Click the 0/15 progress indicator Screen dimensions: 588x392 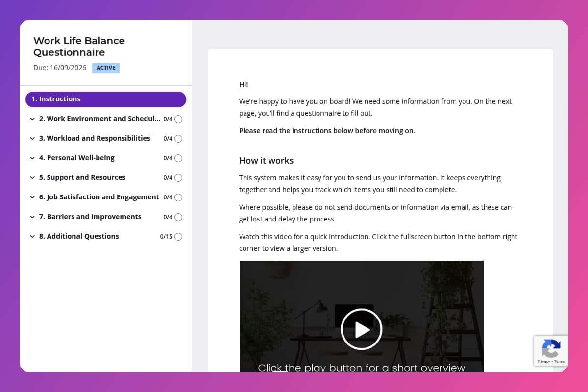165,236
